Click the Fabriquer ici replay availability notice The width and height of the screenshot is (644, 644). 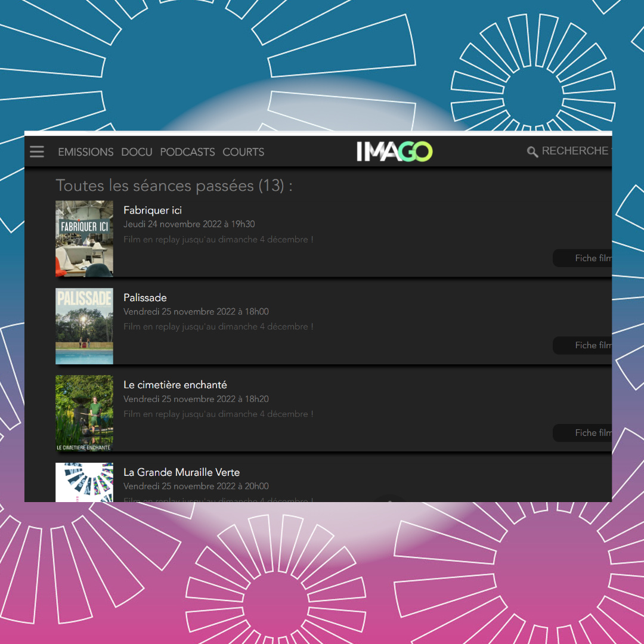(218, 239)
